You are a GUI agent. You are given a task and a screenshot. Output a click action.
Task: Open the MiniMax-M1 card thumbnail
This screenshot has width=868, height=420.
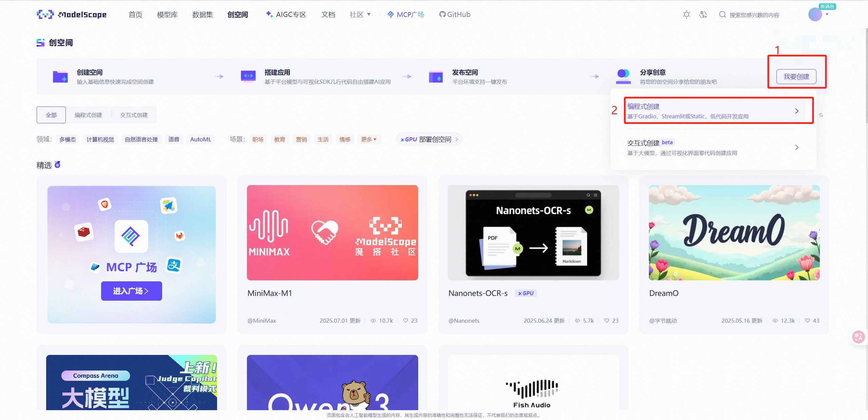[x=332, y=233]
